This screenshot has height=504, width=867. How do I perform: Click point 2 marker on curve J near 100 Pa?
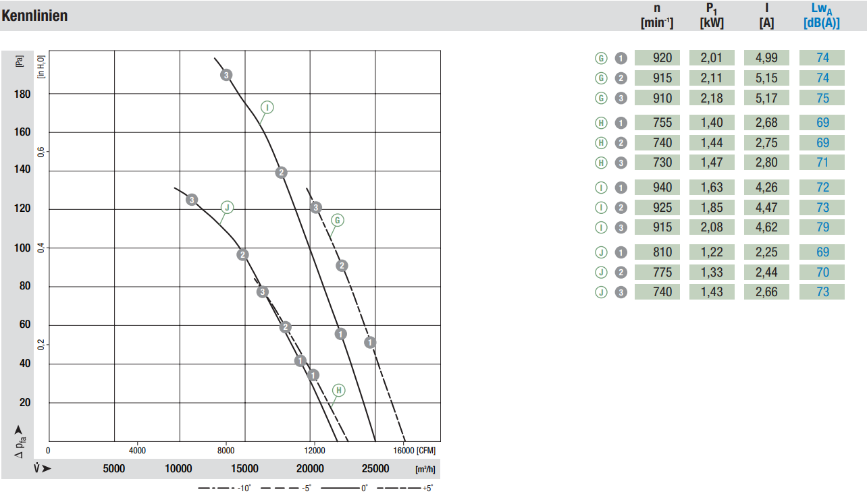(x=243, y=254)
